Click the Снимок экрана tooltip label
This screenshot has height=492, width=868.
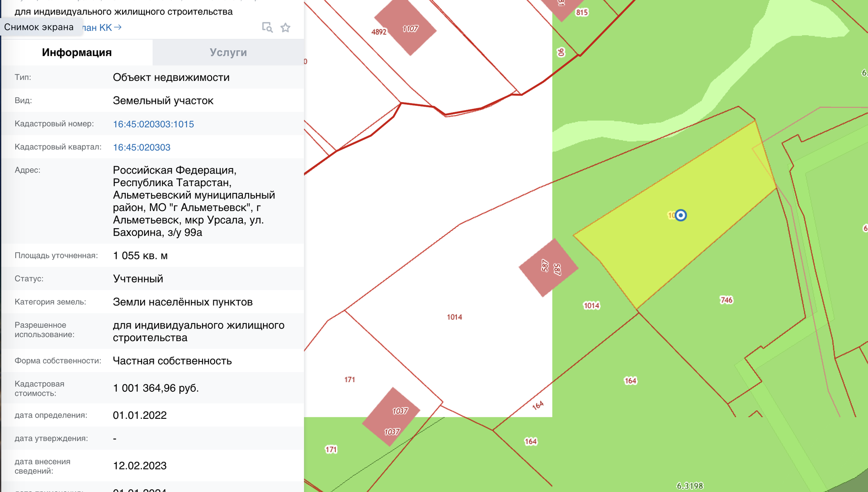pos(39,27)
